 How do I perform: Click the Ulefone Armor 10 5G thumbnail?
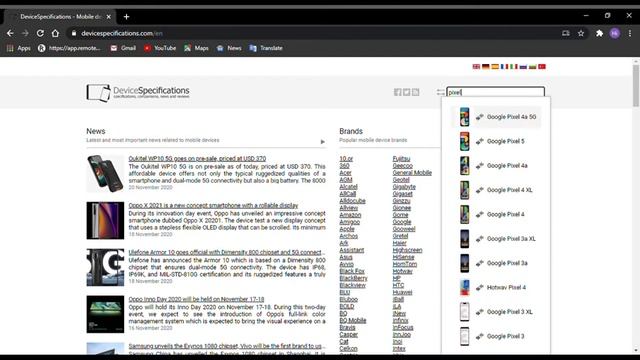(105, 267)
